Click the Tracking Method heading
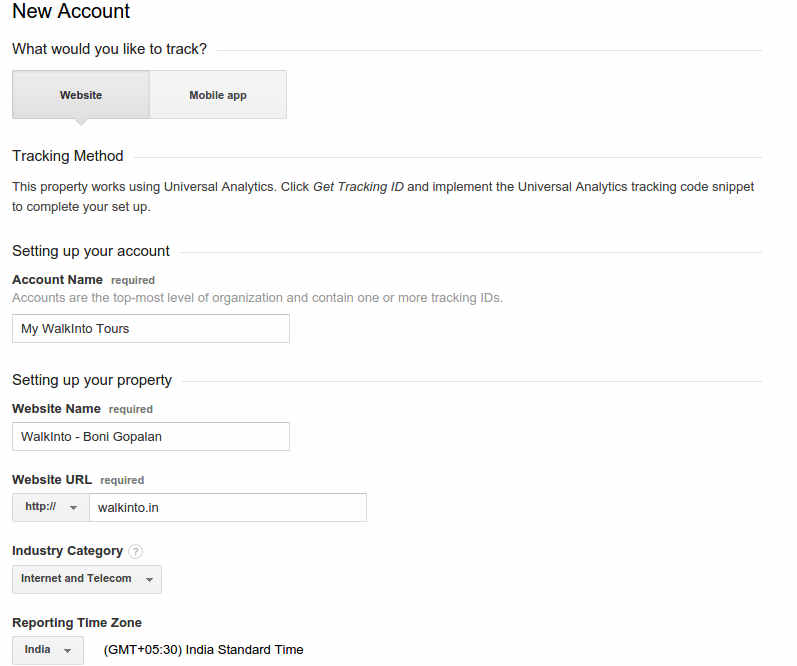This screenshot has width=797, height=666. (68, 156)
